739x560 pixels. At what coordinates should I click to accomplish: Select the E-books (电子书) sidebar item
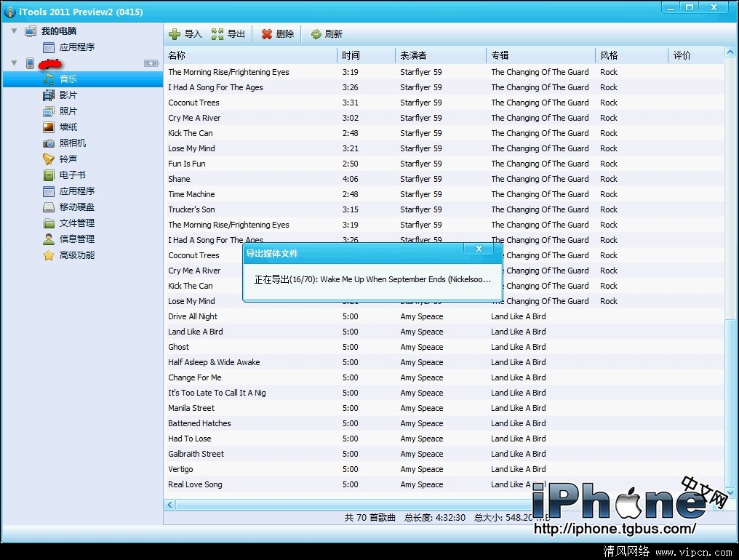72,175
